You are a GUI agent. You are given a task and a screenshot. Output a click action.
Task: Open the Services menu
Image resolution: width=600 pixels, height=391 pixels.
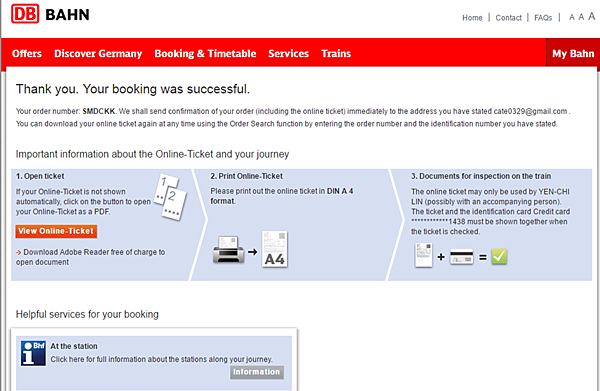(289, 54)
